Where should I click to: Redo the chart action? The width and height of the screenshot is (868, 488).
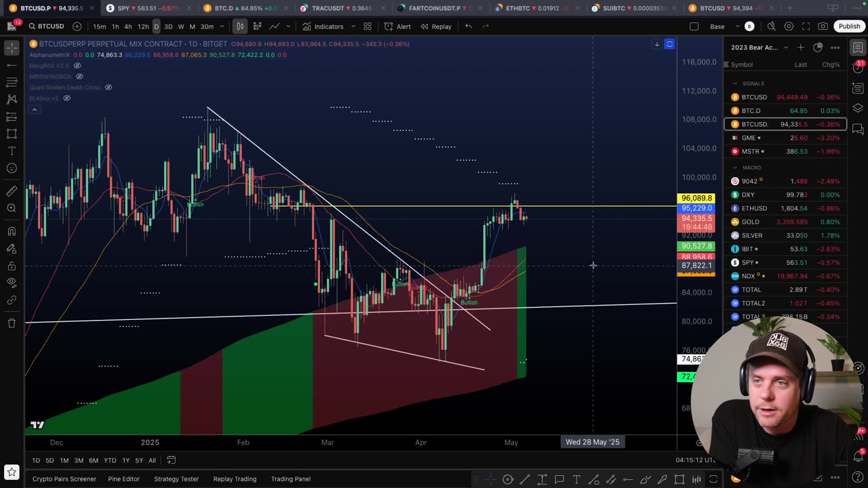coord(486,26)
